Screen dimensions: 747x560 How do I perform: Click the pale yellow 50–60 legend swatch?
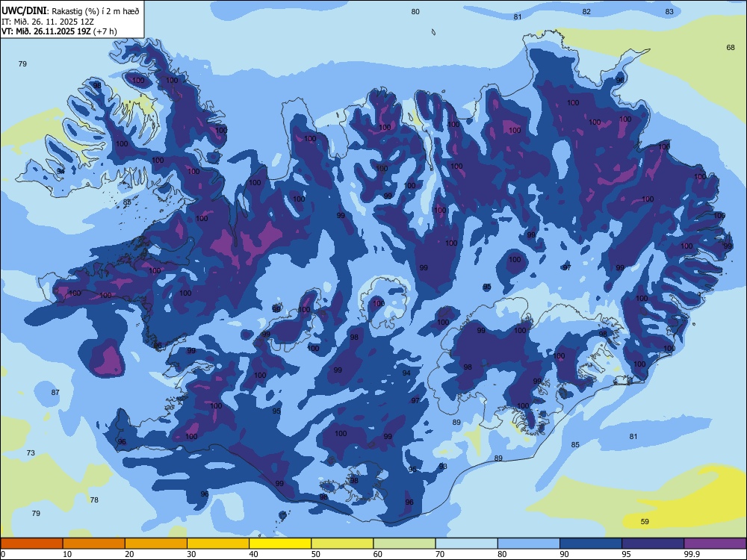[x=342, y=544]
